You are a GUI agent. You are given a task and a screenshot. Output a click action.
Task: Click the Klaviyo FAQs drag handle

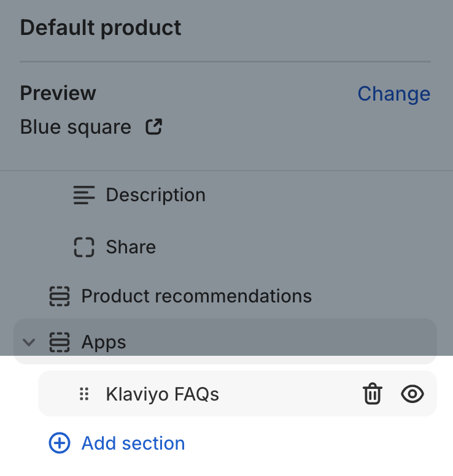pyautogui.click(x=85, y=394)
